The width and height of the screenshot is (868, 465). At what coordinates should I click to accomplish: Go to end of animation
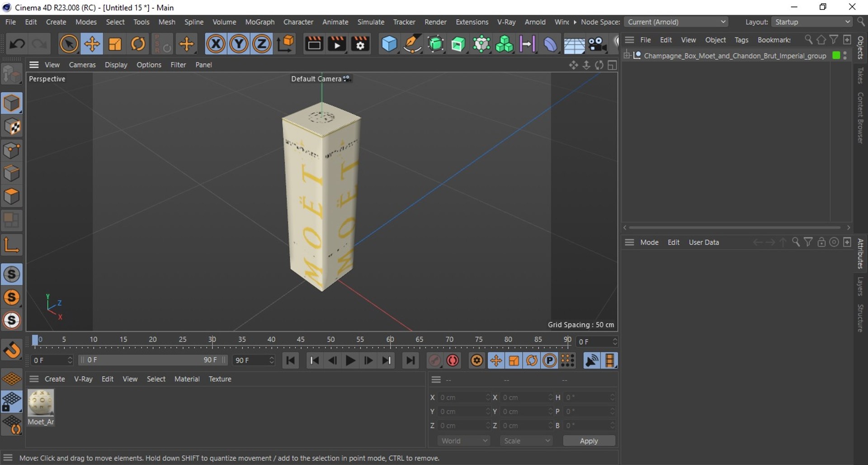pos(410,361)
